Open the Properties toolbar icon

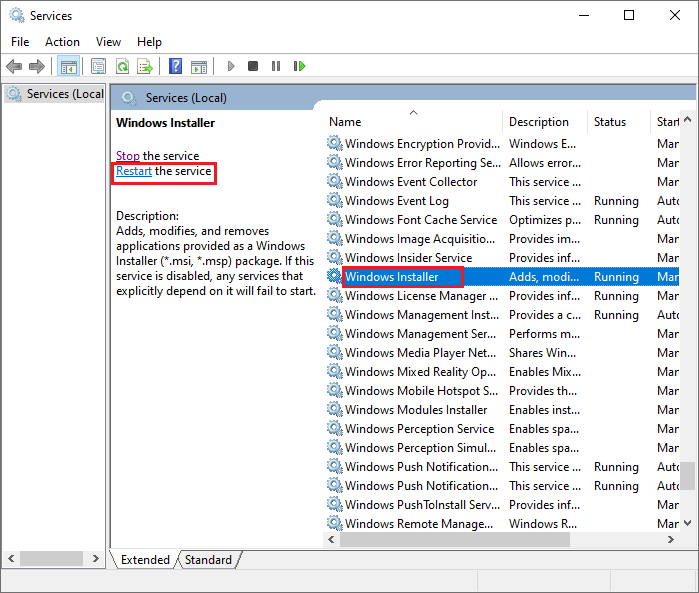98,67
